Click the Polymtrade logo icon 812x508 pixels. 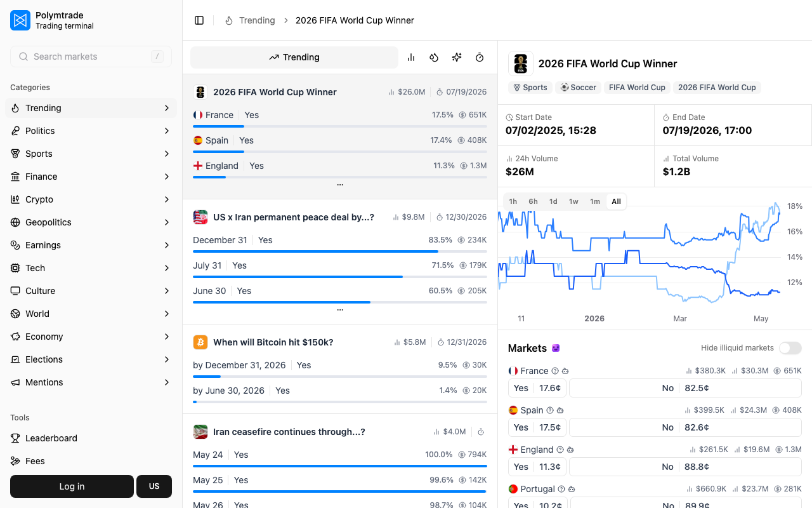click(x=20, y=20)
